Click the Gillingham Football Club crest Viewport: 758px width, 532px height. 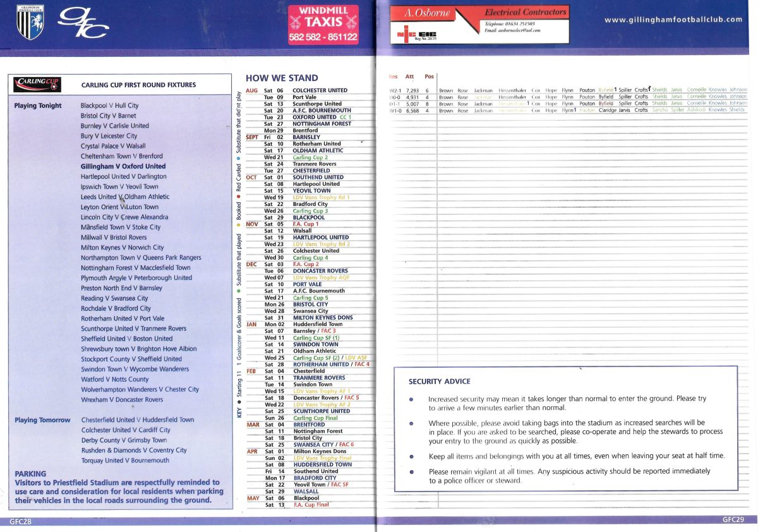pyautogui.click(x=30, y=22)
